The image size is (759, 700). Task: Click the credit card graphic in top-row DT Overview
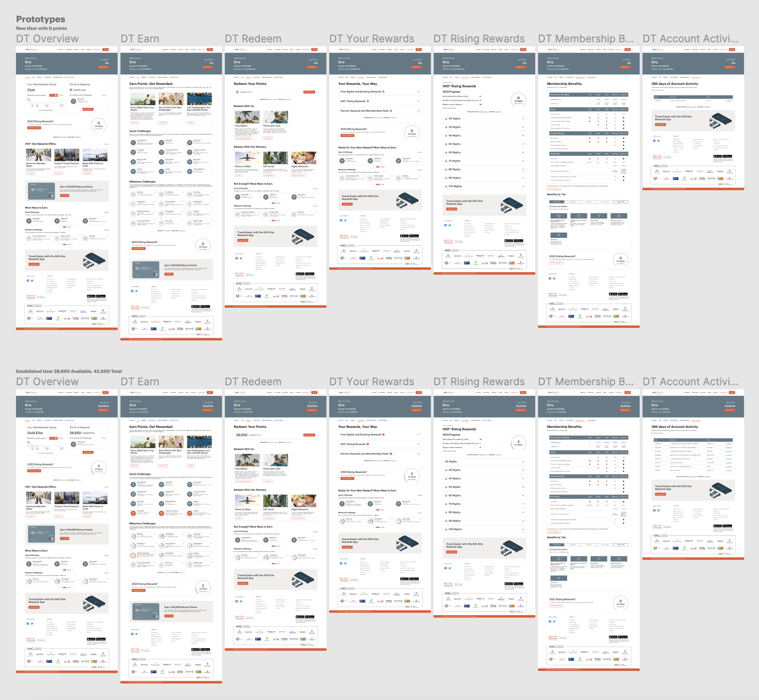coord(40,190)
